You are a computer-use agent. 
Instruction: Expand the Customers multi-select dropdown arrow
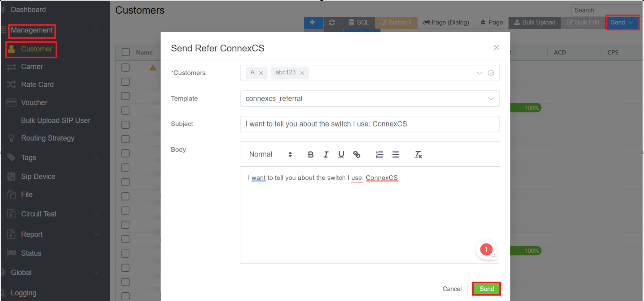(479, 73)
